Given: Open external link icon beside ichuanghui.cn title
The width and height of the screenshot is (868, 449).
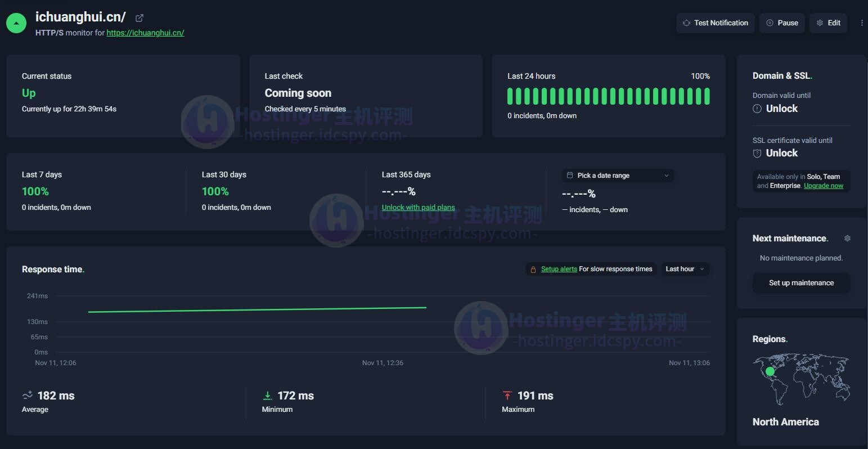Looking at the screenshot, I should tap(140, 18).
